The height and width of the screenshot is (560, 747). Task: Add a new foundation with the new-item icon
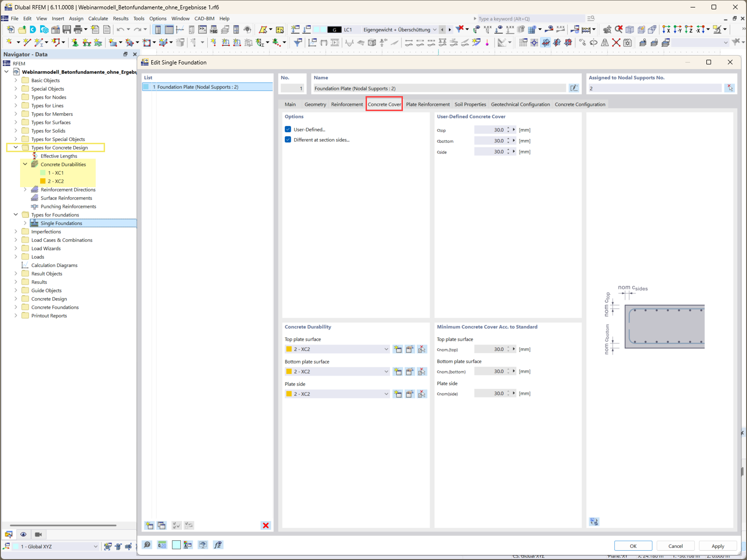[x=149, y=525]
